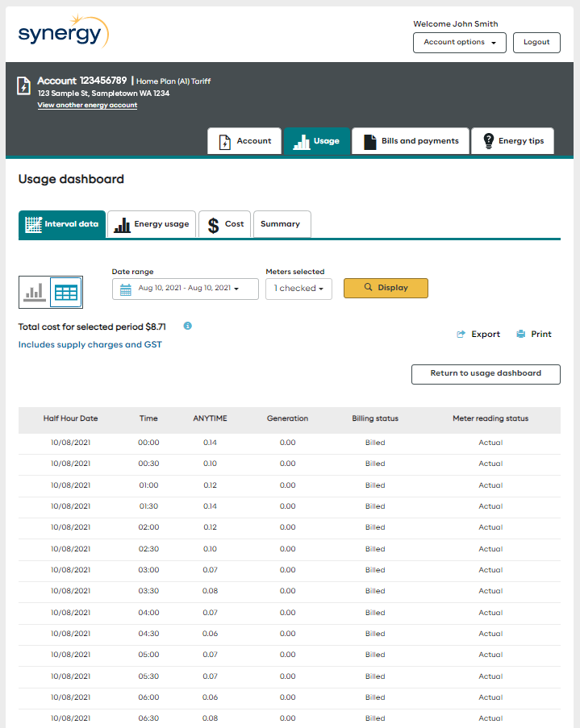Click the Account 123456789 heading
Viewport: 580px width, 728px height.
tap(81, 81)
